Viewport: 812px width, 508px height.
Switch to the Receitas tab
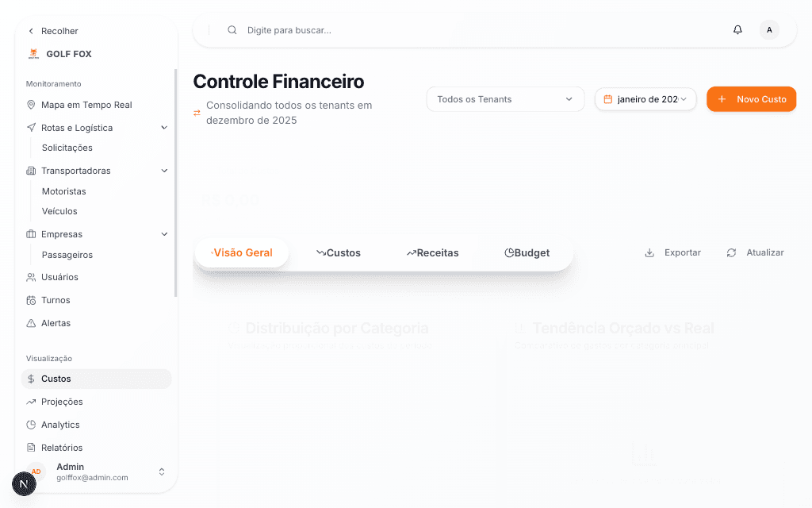[432, 252]
